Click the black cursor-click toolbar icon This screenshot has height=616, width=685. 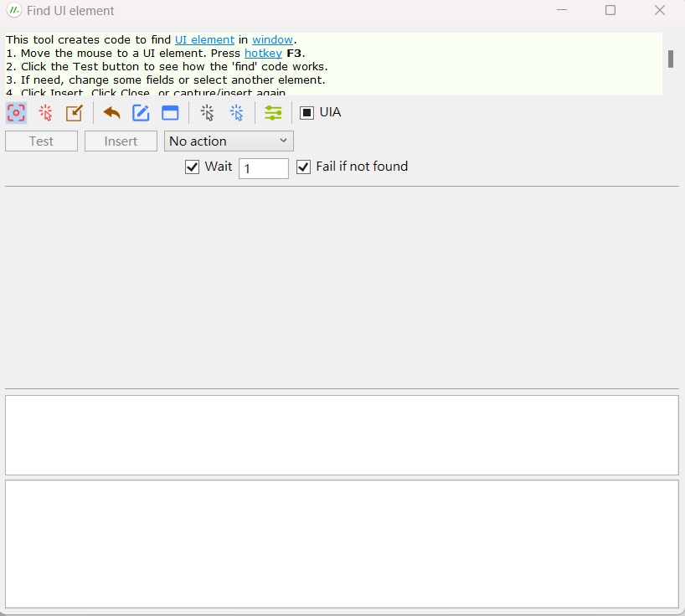pos(208,113)
